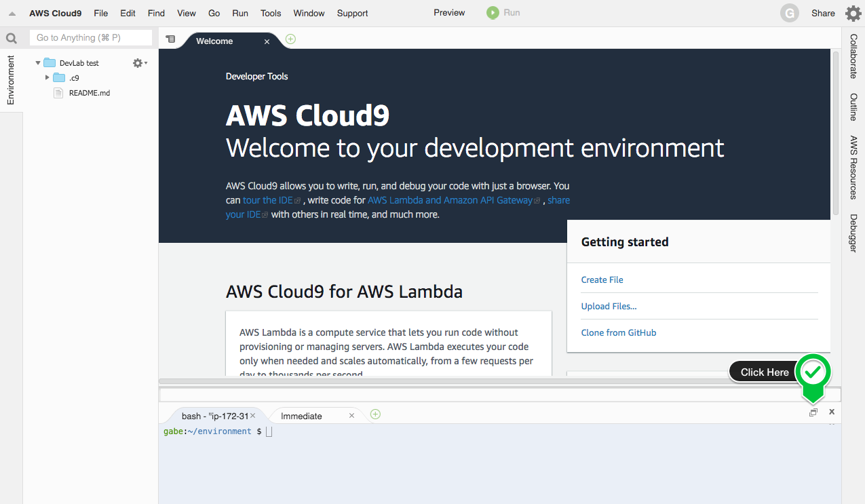The width and height of the screenshot is (865, 504).
Task: Open the AWS Resources side panel
Action: [x=853, y=167]
